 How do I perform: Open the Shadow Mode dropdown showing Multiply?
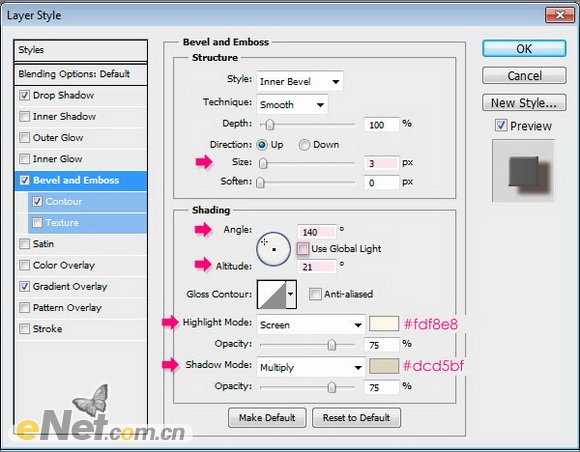click(x=311, y=368)
